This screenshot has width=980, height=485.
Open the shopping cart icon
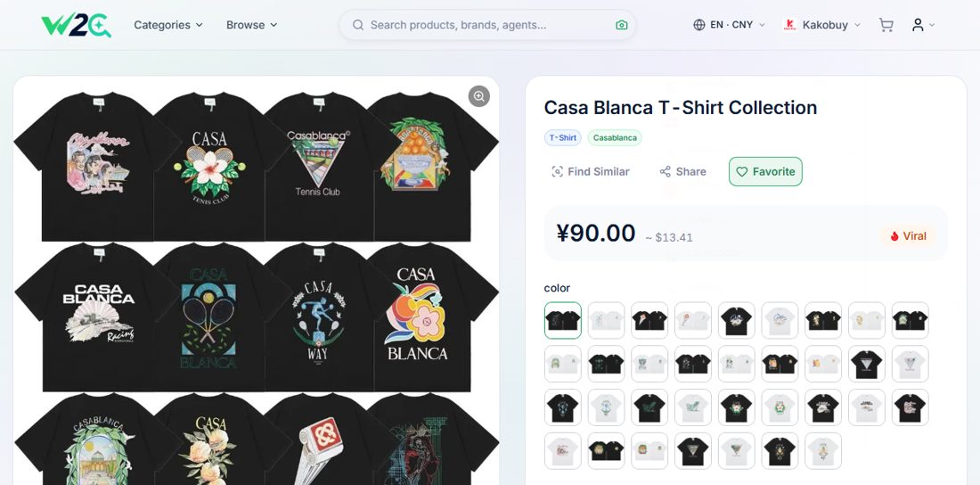(x=886, y=25)
